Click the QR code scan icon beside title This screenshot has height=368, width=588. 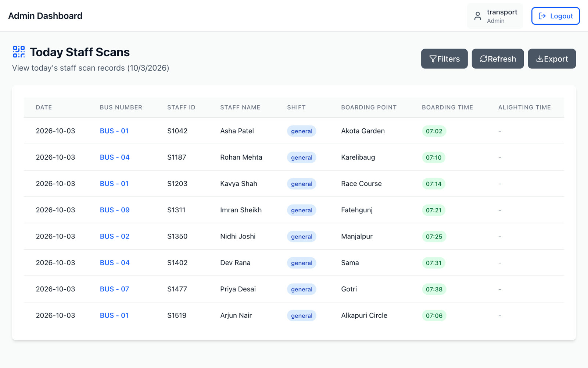pos(19,52)
